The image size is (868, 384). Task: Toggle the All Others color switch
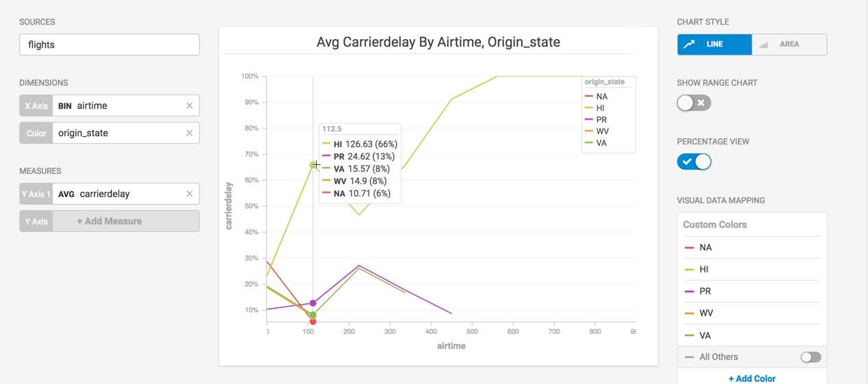click(811, 357)
